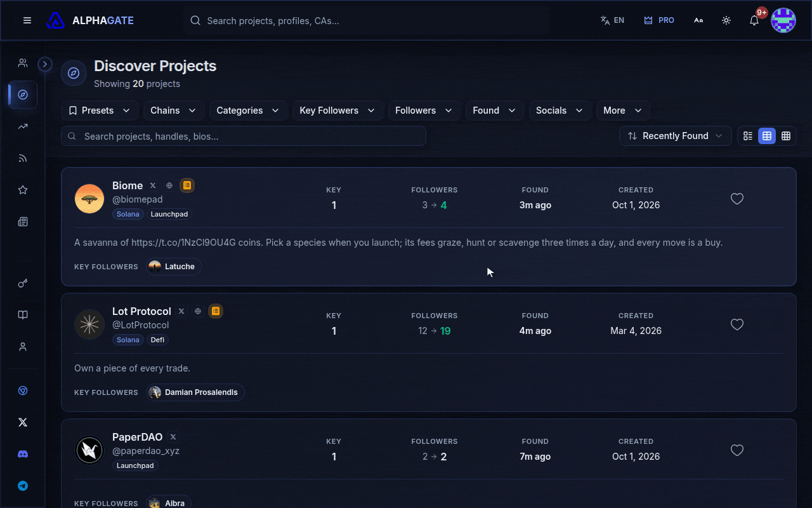This screenshot has height=508, width=812.
Task: Focus the top global search field
Action: (x=367, y=20)
